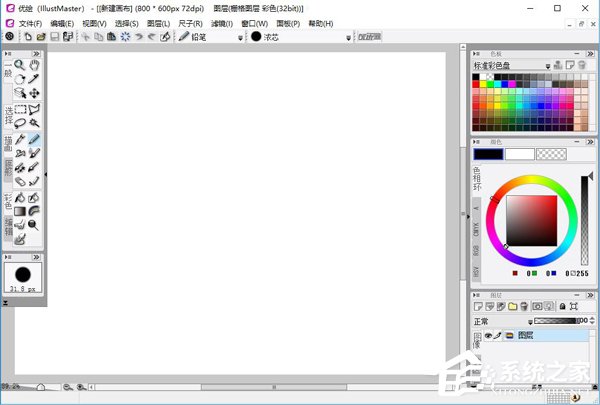
Task: Select the Rotate canvas tool
Action: 20,79
